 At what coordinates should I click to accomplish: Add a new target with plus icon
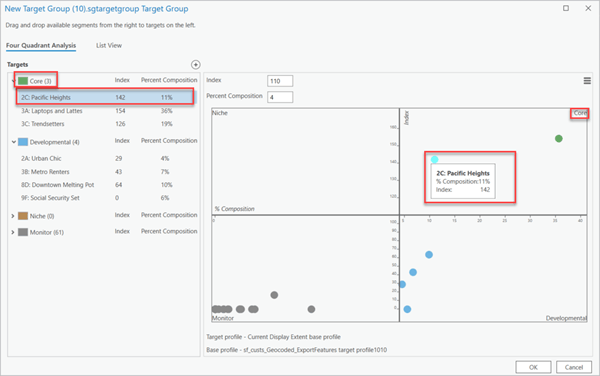[x=196, y=65]
